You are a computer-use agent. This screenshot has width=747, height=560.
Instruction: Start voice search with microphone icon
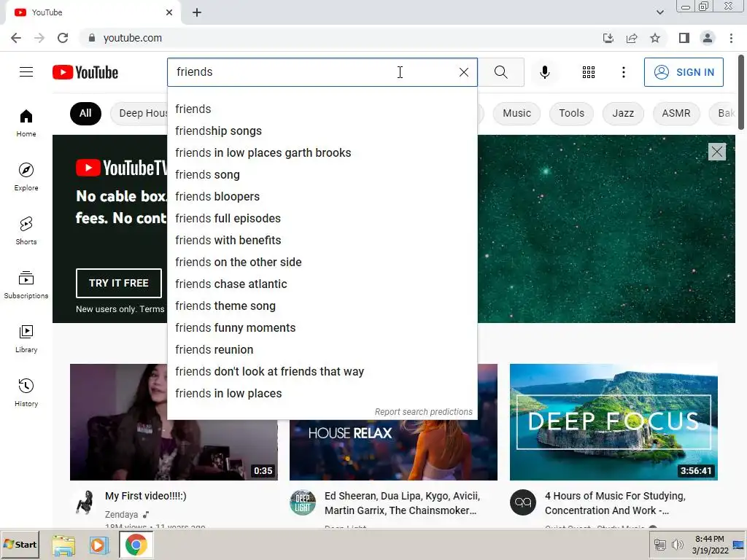coord(544,72)
